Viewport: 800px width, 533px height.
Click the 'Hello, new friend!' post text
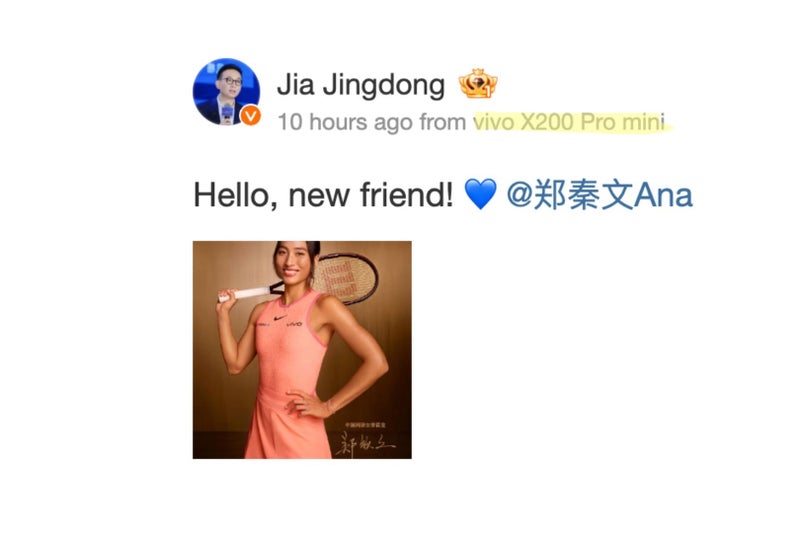[x=323, y=195]
